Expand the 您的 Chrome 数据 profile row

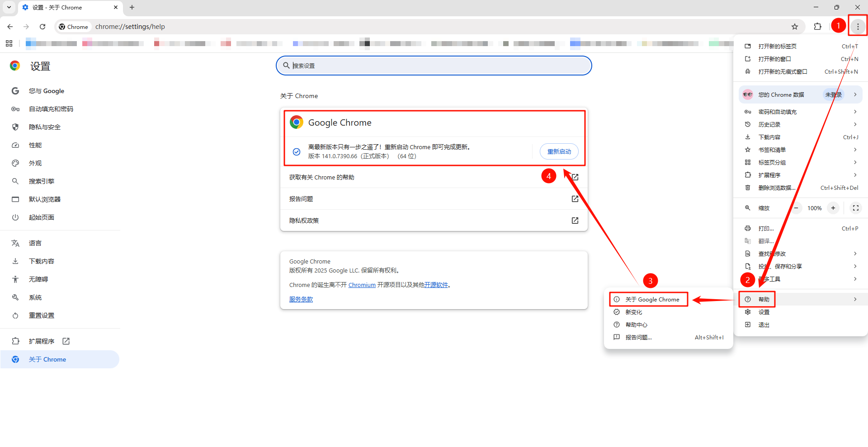pyautogui.click(x=800, y=95)
